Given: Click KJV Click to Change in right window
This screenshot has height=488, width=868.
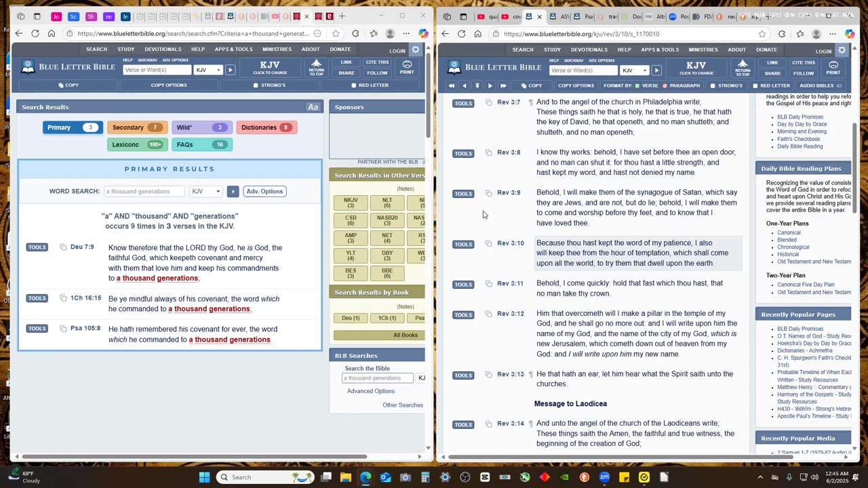Looking at the screenshot, I should [696, 68].
